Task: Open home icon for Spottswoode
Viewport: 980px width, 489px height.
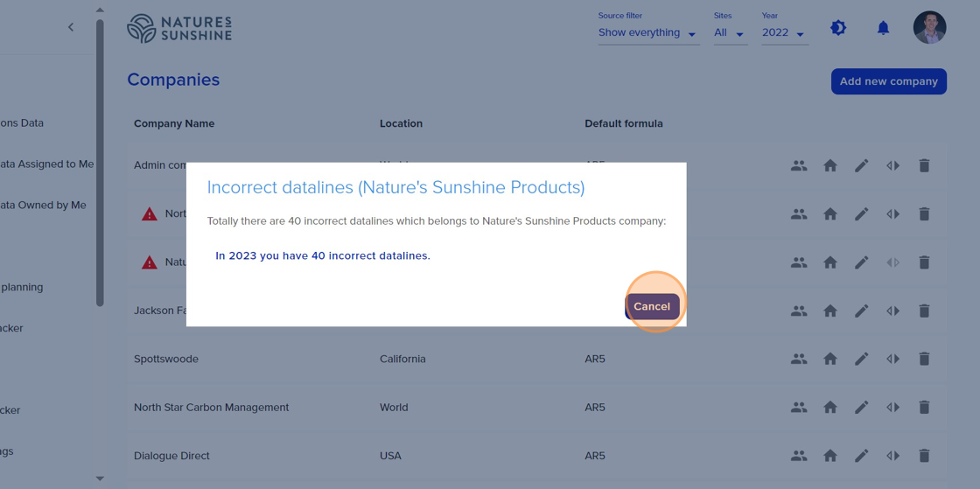Action: [x=830, y=360]
